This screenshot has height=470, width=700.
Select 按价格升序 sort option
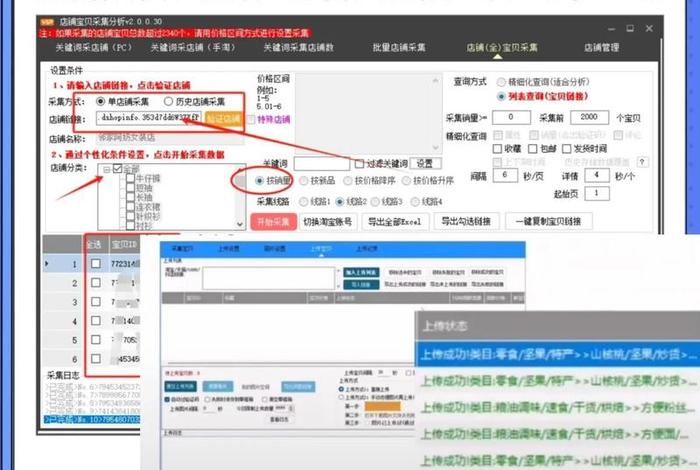point(406,180)
